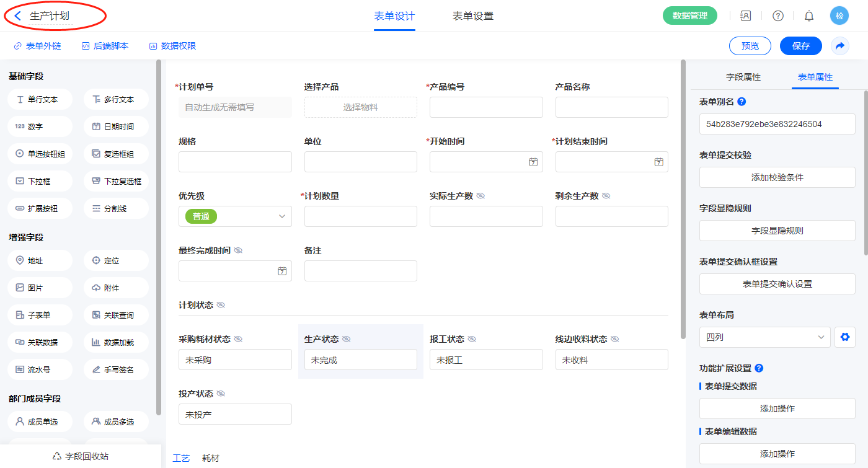Click the share arrow icon next to 保存
The width and height of the screenshot is (868, 468).
click(840, 46)
